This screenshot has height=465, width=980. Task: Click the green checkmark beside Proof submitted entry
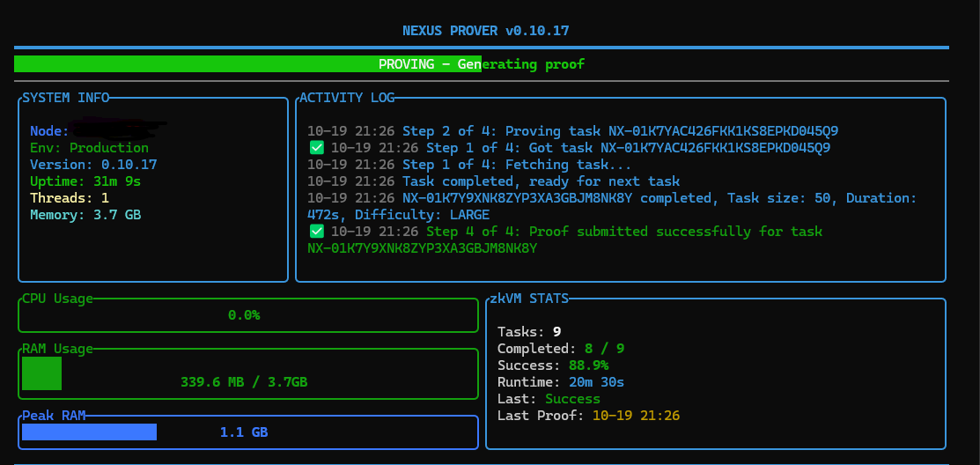coord(317,232)
